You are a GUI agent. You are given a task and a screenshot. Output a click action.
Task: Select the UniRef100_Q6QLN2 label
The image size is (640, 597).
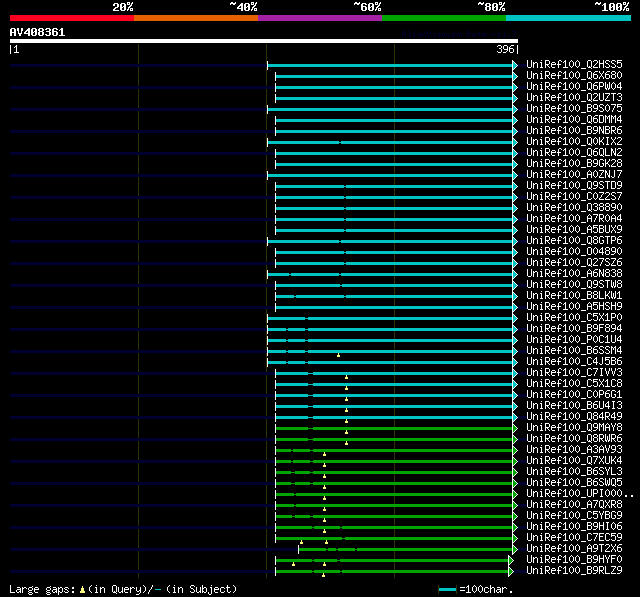574,153
